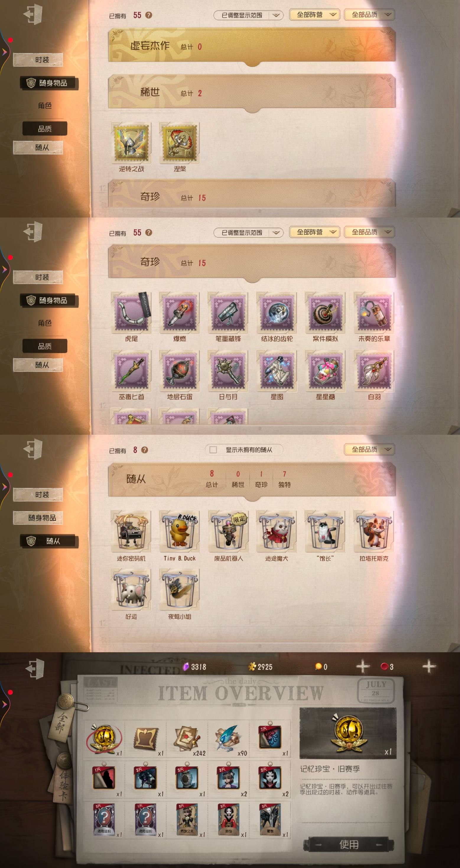Click the help icon beside owned count 8
Screen dimensions: 460x868
tap(144, 450)
